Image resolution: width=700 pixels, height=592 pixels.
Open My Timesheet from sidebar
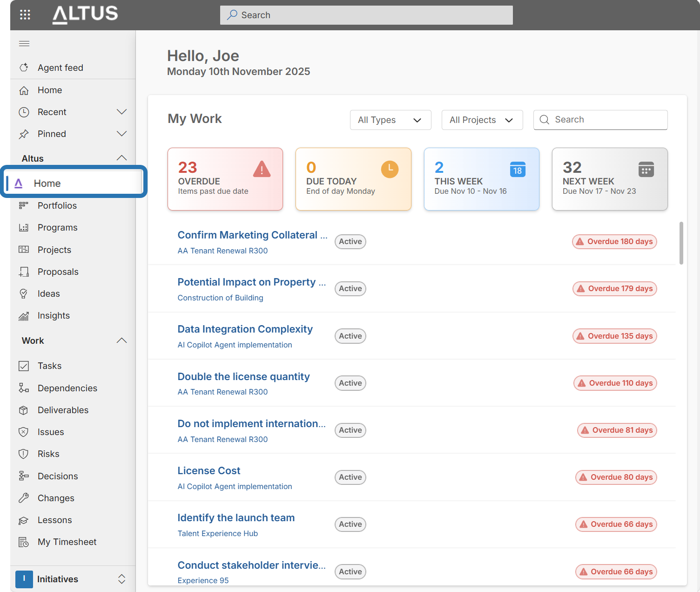click(x=67, y=542)
